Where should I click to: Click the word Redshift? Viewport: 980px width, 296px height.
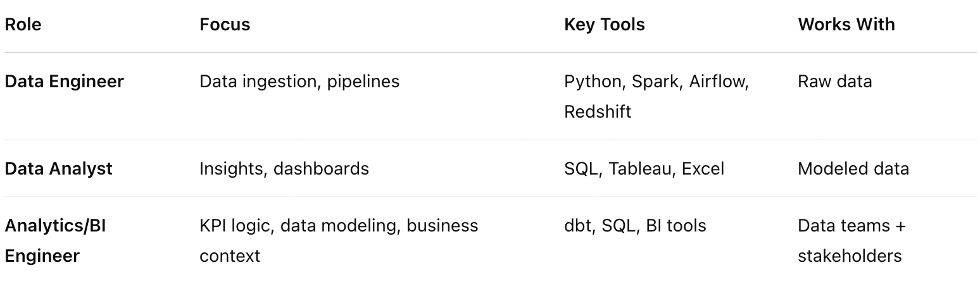[598, 112]
